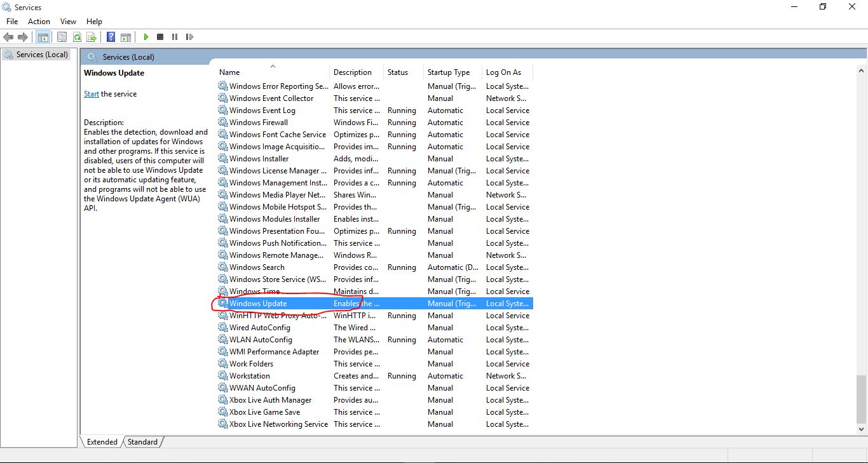
Task: Open the Action menu
Action: (39, 22)
